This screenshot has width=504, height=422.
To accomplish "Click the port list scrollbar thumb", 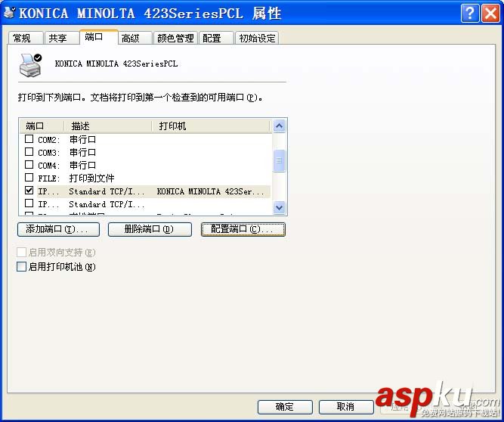I will pyautogui.click(x=279, y=160).
